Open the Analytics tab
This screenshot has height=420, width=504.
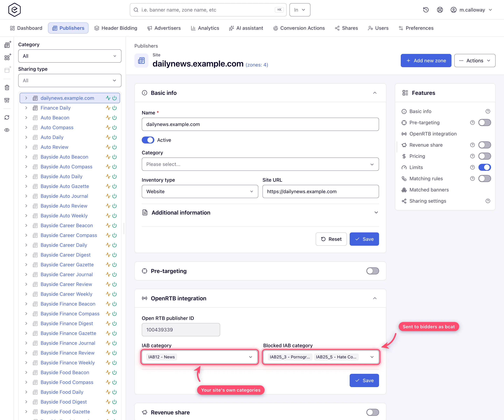coord(205,28)
